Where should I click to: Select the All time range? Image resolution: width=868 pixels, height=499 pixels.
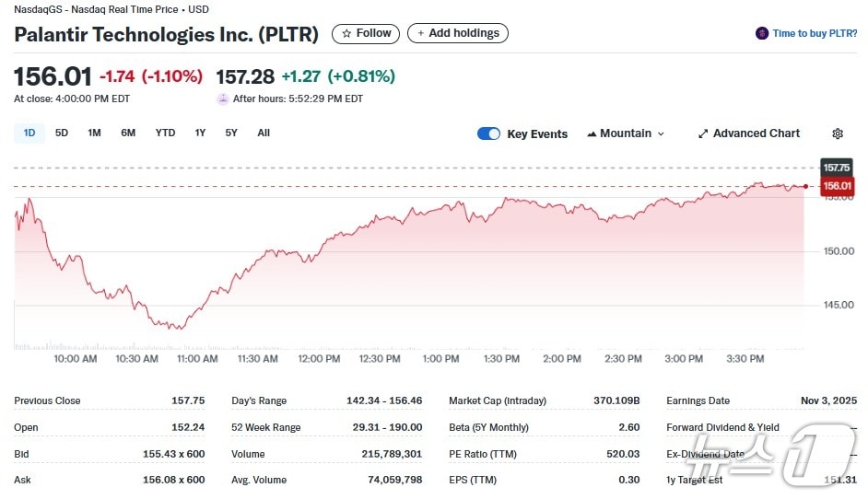tap(264, 133)
